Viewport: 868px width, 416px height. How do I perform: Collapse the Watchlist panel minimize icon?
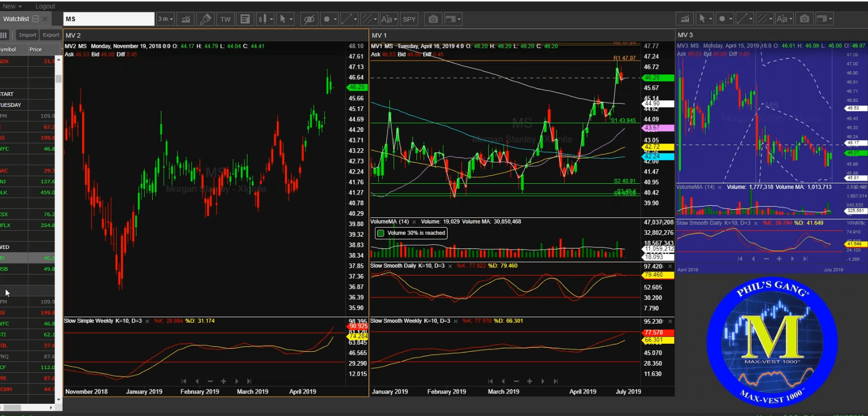tap(36, 19)
